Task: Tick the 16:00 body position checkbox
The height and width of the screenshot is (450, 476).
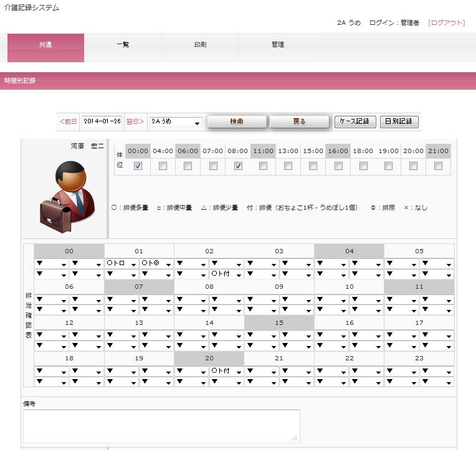Action: (x=338, y=166)
